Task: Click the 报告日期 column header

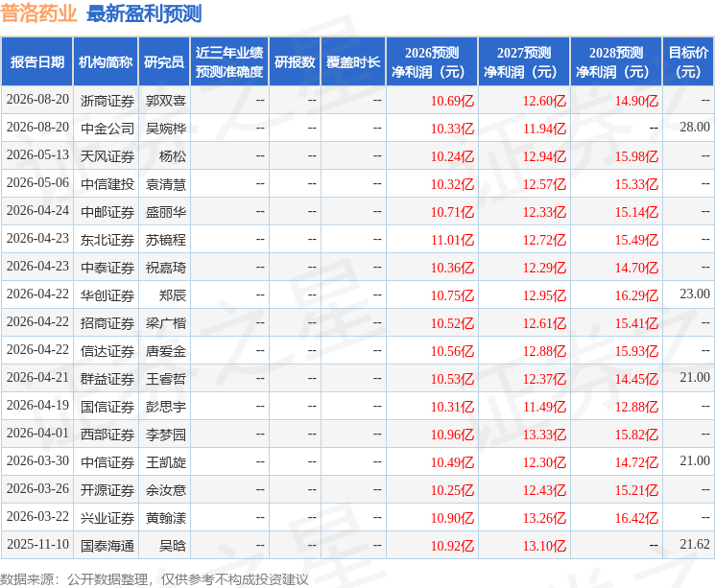Action: (x=36, y=62)
